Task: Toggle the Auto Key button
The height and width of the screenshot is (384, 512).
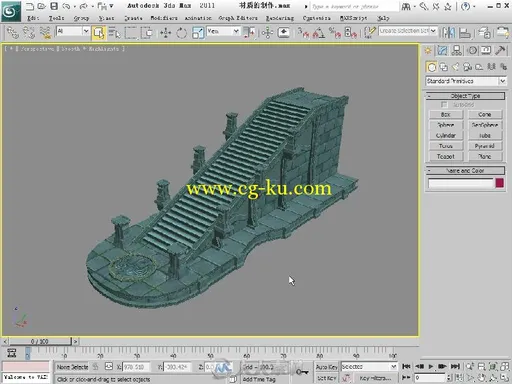Action: (x=326, y=367)
